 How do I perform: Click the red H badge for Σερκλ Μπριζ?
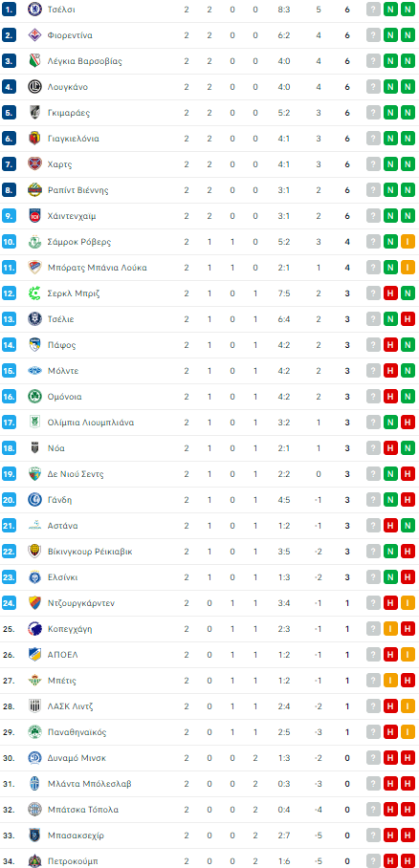390,293
